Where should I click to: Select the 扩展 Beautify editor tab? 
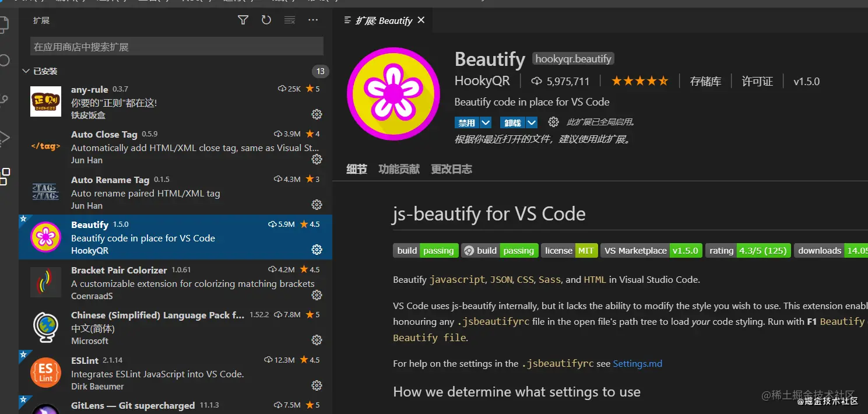pos(384,20)
